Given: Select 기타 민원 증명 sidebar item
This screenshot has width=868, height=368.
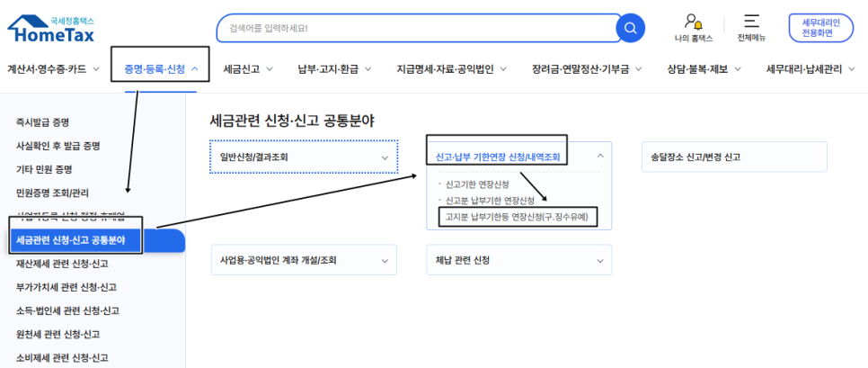Looking at the screenshot, I should click(x=44, y=169).
